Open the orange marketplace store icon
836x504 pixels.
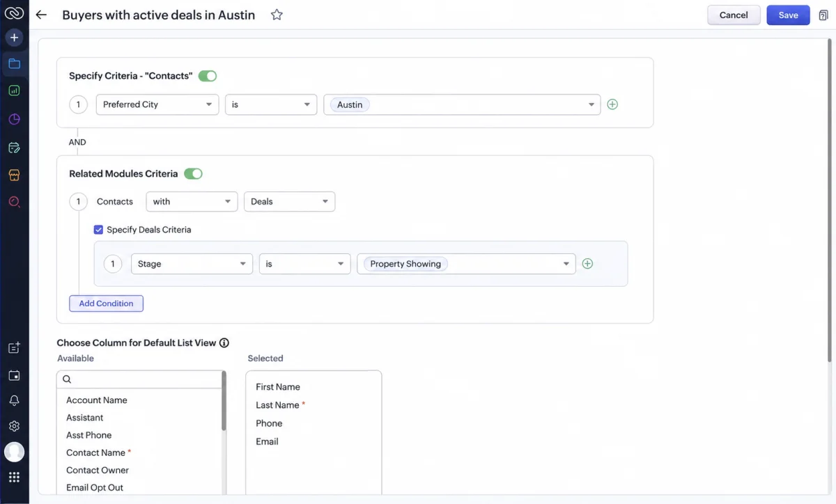pyautogui.click(x=14, y=175)
